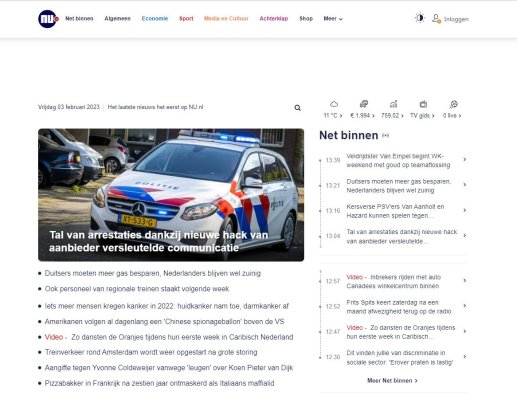517x395 pixels.
Task: Open bullet-list video Zo dansten de Oranjes in Caribisch Nederland
Action: [169, 337]
